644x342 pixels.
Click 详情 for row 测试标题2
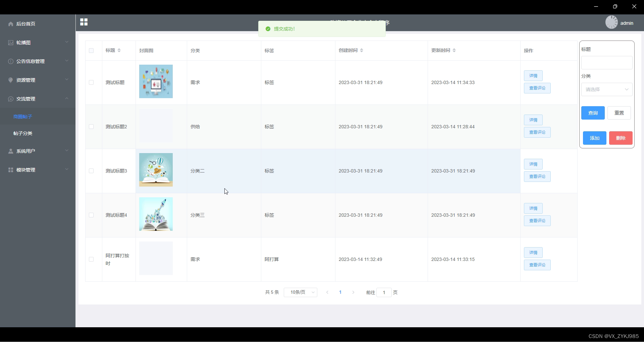[x=533, y=120]
